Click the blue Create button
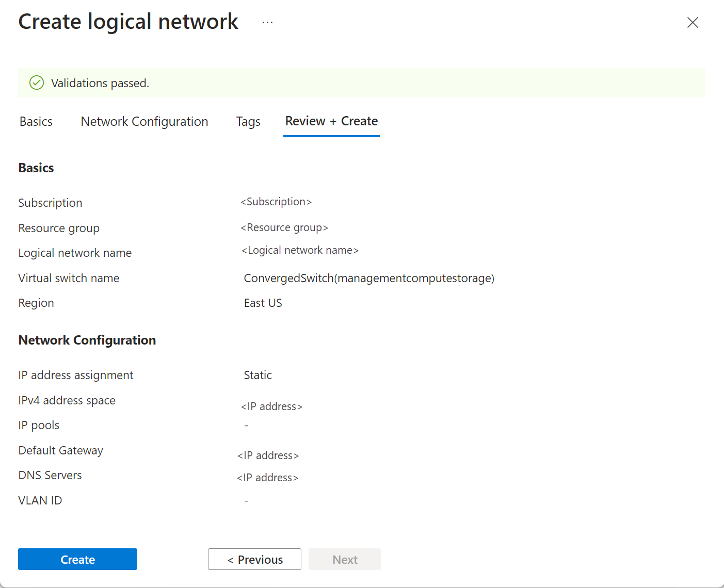 click(77, 559)
